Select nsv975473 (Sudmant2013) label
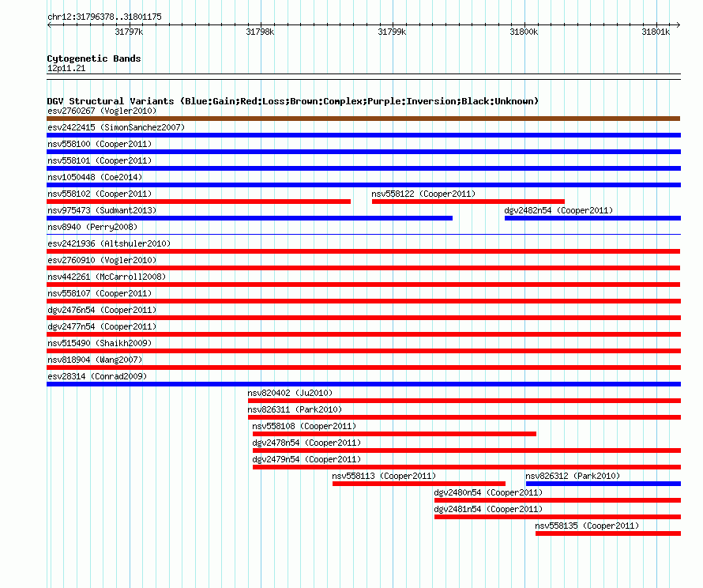The image size is (703, 588). click(x=102, y=210)
